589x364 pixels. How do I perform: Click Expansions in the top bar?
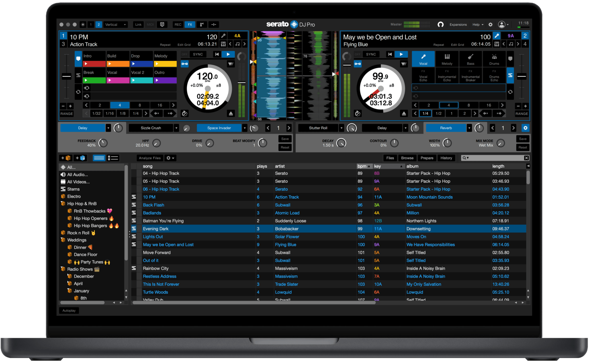pyautogui.click(x=458, y=25)
